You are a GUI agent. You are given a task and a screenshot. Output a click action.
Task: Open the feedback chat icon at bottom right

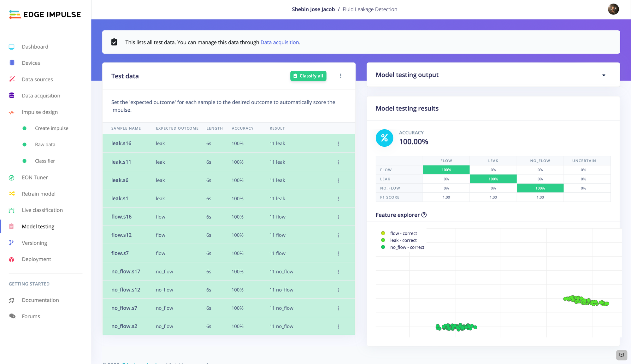click(621, 355)
